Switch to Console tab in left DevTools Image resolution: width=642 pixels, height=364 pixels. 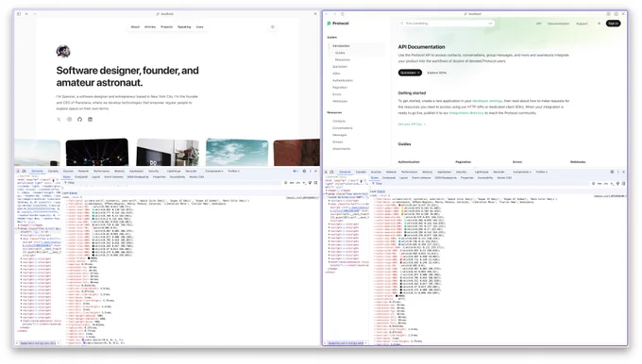(x=53, y=171)
